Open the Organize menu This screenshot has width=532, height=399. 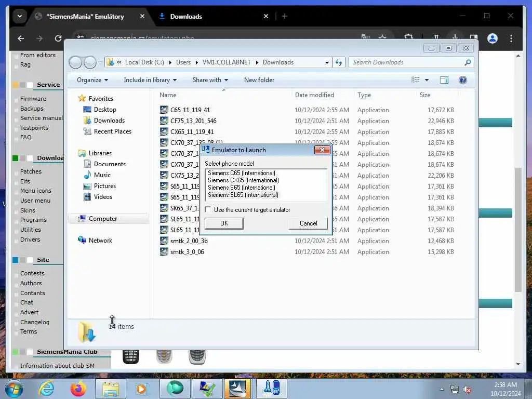(x=92, y=80)
